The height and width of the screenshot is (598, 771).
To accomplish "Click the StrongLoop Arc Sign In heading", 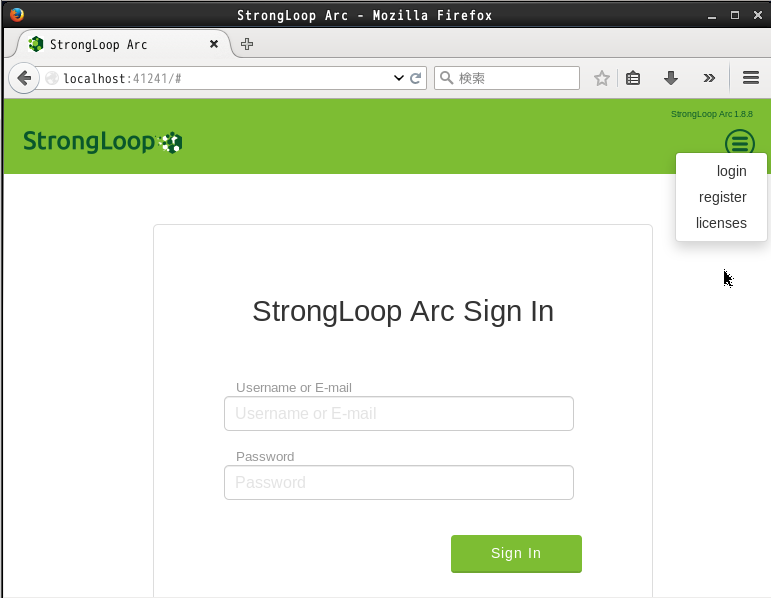I will coord(403,312).
